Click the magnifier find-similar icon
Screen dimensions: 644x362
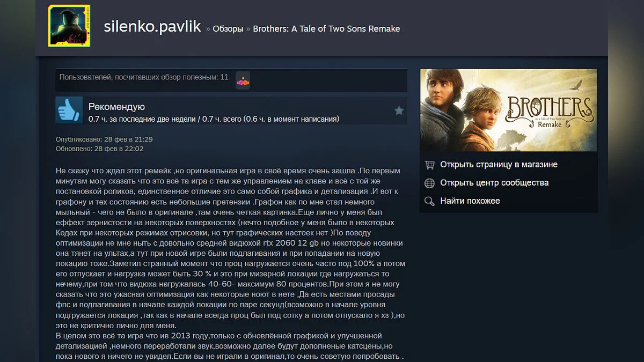pos(429,201)
